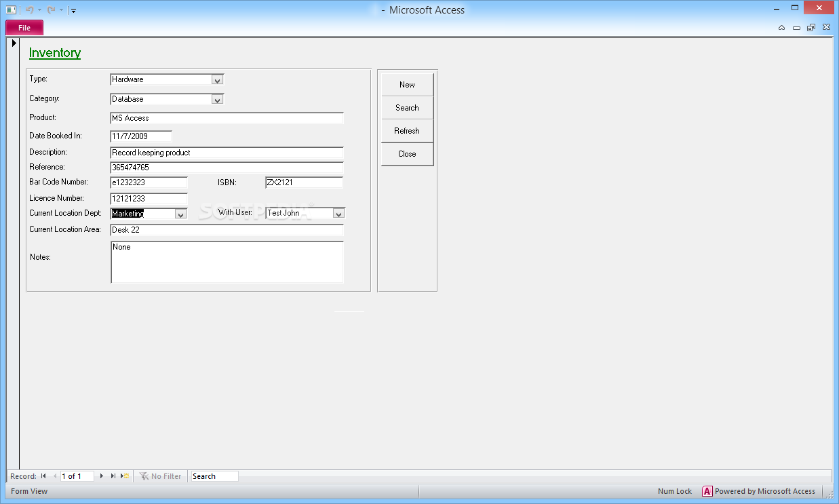The image size is (839, 504).
Task: Open Customize Quick Access Toolbar dropdown
Action: click(x=73, y=10)
